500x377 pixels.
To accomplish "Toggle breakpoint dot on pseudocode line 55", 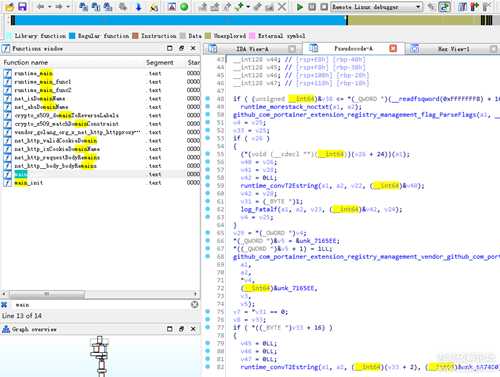I will click(208, 154).
